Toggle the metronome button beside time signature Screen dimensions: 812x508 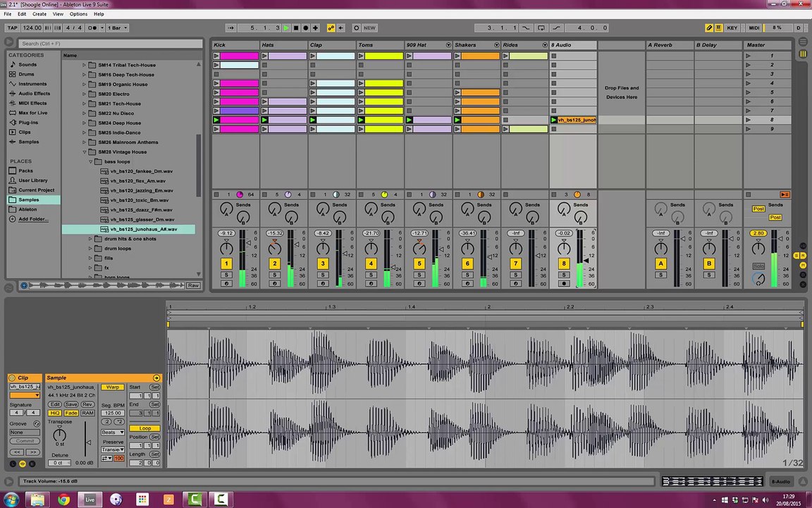92,28
